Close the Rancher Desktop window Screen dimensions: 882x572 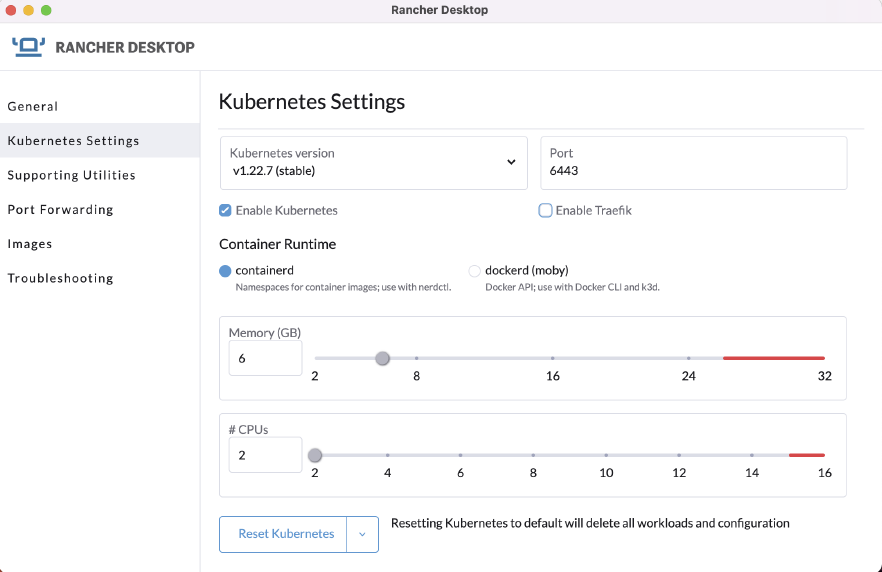pyautogui.click(x=11, y=10)
